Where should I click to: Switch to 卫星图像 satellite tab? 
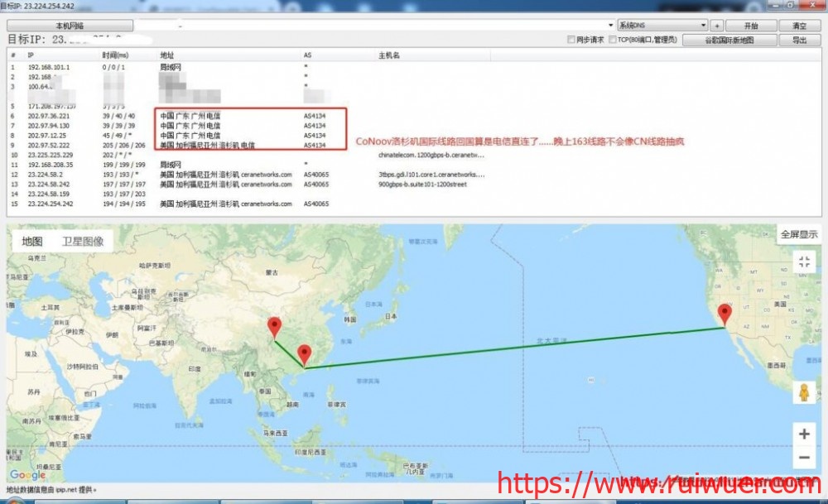click(83, 242)
